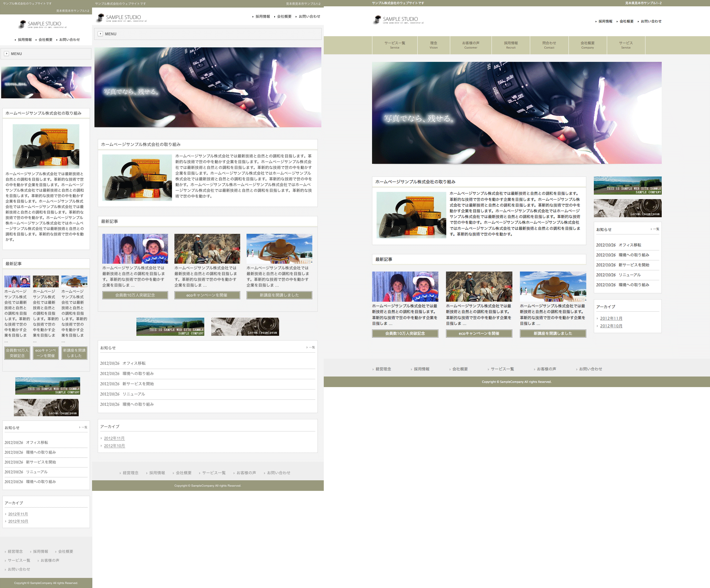Screen dimensions: 710x588
Task: Open the 問合わせ Contact navigation tab
Action: tap(549, 45)
